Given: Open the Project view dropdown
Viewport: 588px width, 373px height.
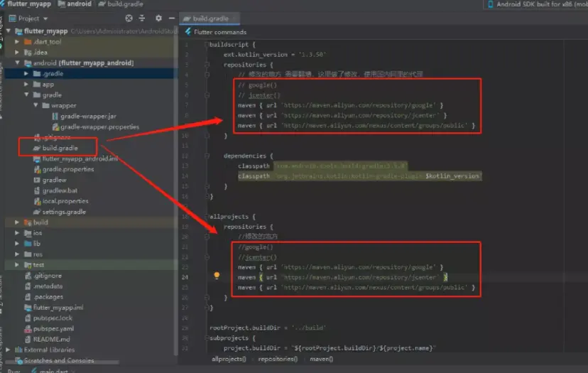Looking at the screenshot, I should coord(45,18).
